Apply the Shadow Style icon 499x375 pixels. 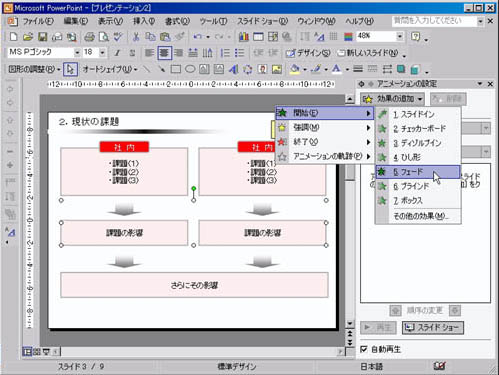401,69
